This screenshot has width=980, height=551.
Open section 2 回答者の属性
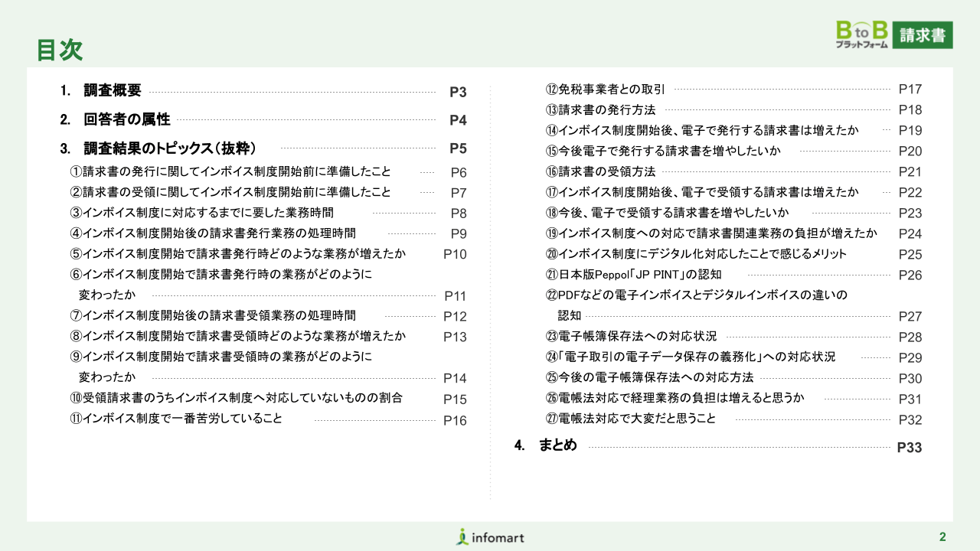coord(126,119)
